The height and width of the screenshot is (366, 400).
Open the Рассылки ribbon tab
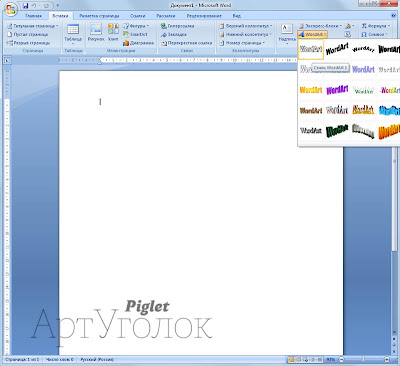[x=166, y=16]
